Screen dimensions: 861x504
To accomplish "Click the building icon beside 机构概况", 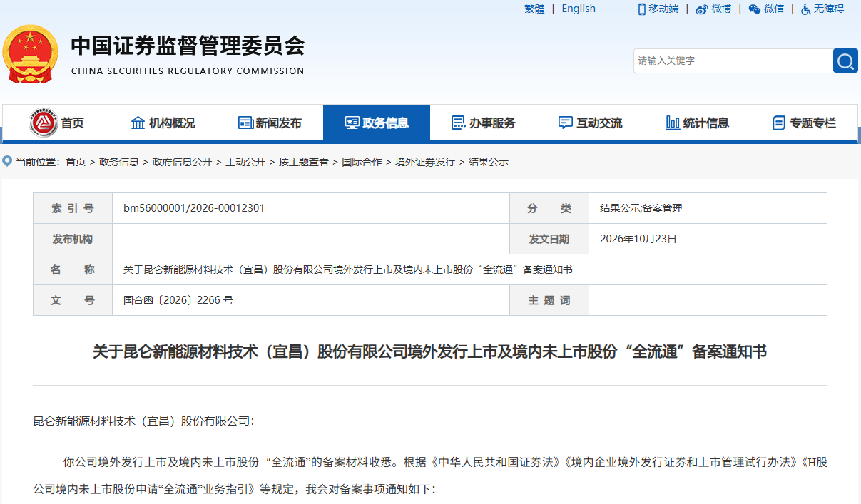I will tap(138, 123).
